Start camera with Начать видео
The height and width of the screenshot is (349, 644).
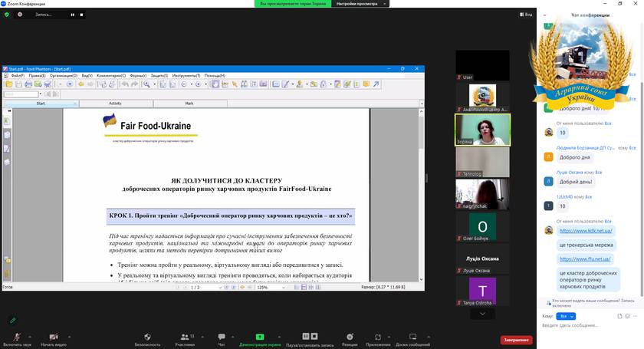coord(54,339)
